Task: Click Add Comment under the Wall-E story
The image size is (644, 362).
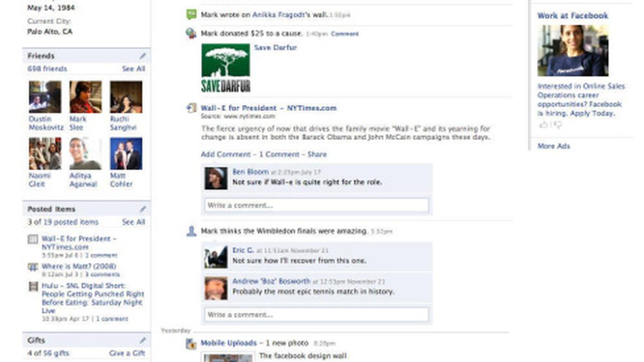Action: point(225,154)
